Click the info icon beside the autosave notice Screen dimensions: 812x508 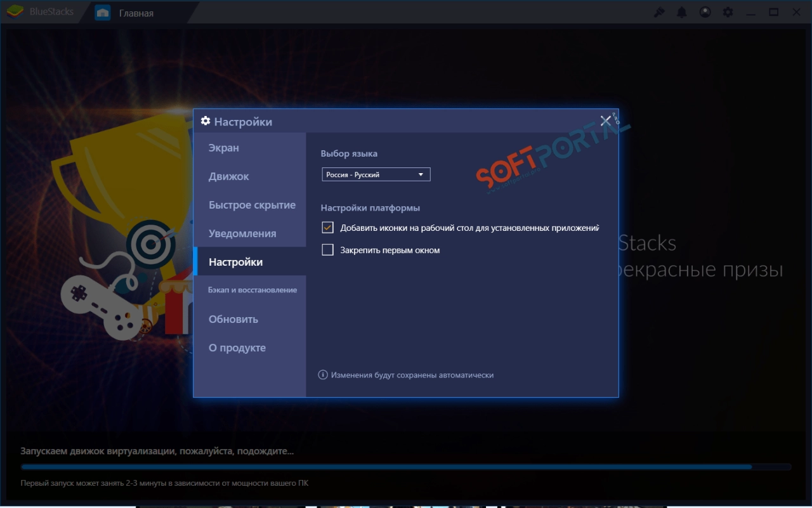pos(323,375)
